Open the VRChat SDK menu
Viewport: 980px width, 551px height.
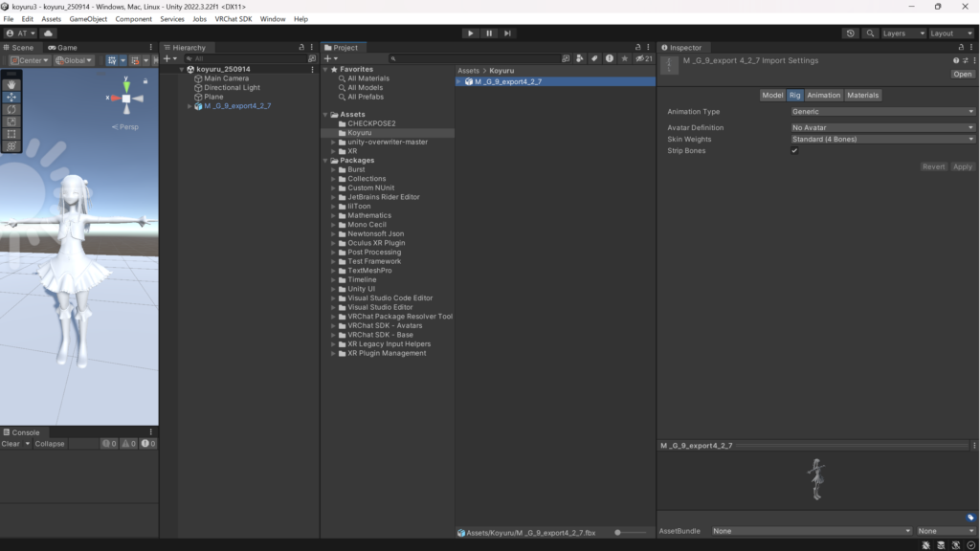pos(233,19)
